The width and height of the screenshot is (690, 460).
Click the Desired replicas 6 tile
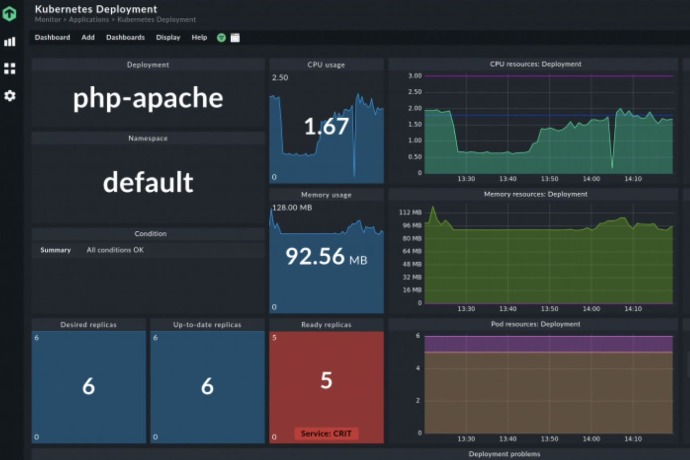click(x=88, y=386)
